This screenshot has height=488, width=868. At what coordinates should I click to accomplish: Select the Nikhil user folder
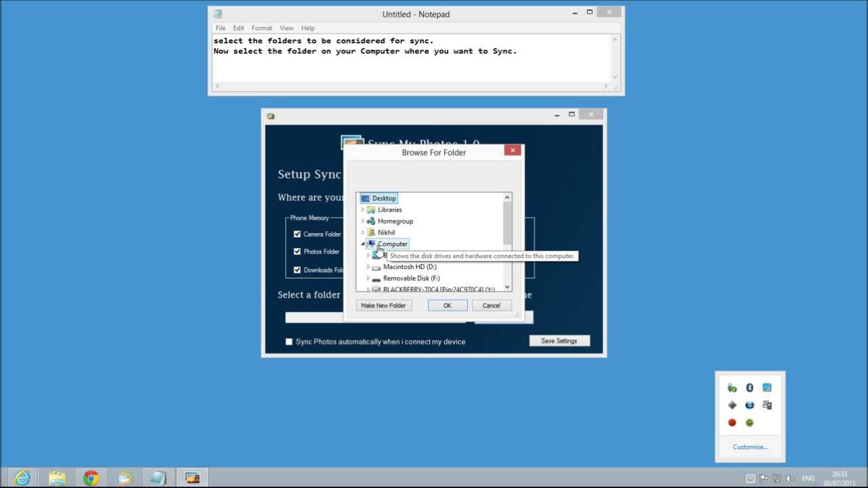tap(386, 232)
